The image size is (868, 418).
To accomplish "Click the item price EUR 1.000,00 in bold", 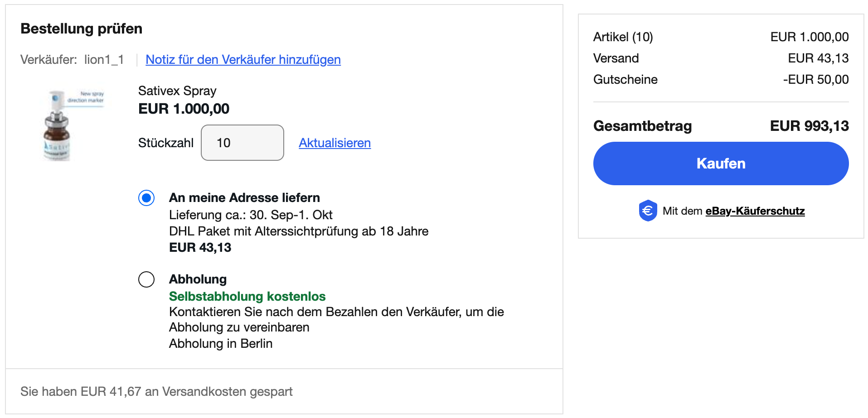I will (x=184, y=109).
